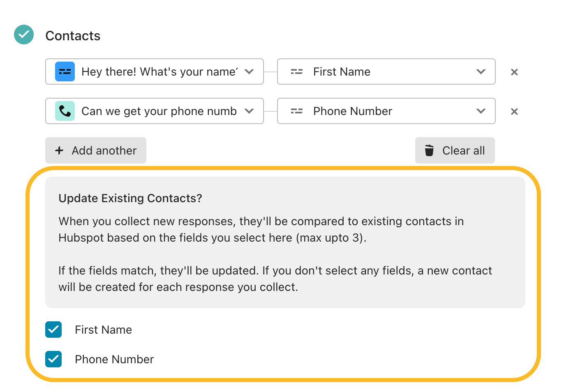
Task: Click the blue text question icon
Action: click(x=65, y=71)
